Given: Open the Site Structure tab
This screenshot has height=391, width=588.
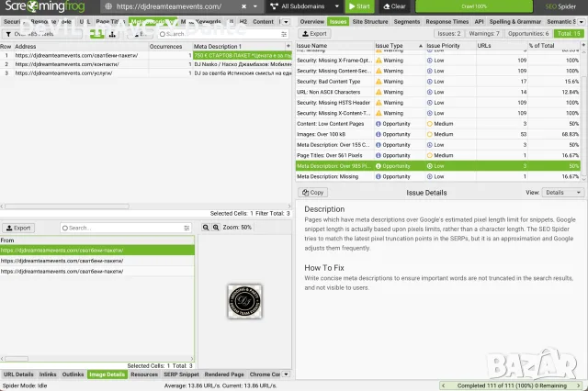Looking at the screenshot, I should [369, 22].
